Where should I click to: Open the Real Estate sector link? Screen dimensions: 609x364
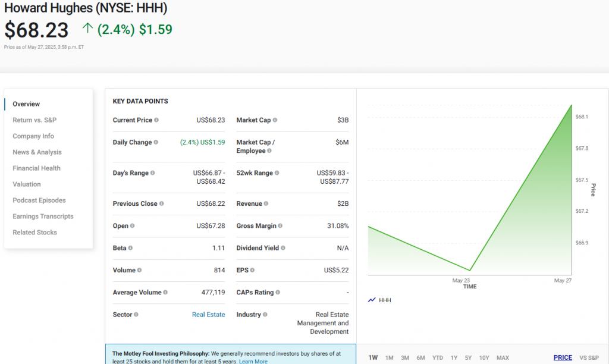(x=209, y=315)
